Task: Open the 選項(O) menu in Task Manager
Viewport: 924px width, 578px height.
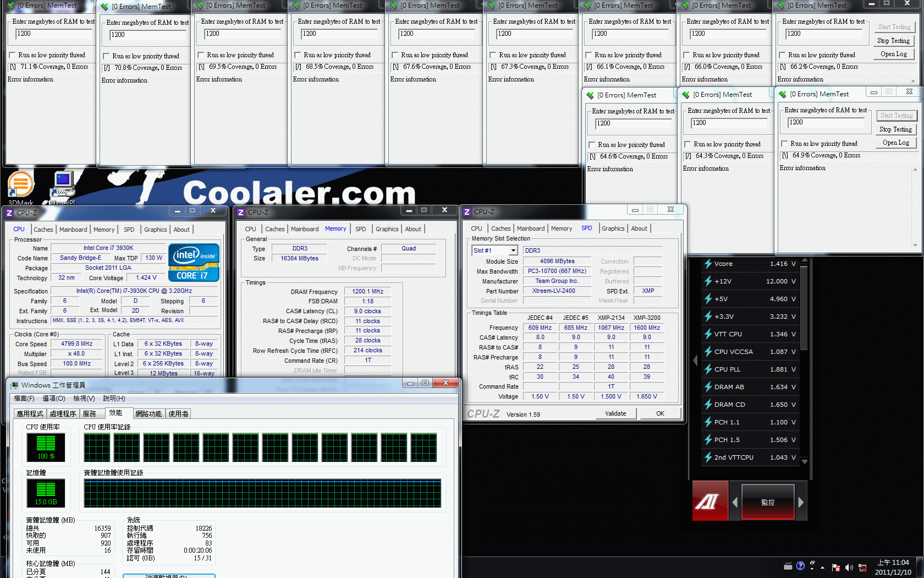Action: 54,399
